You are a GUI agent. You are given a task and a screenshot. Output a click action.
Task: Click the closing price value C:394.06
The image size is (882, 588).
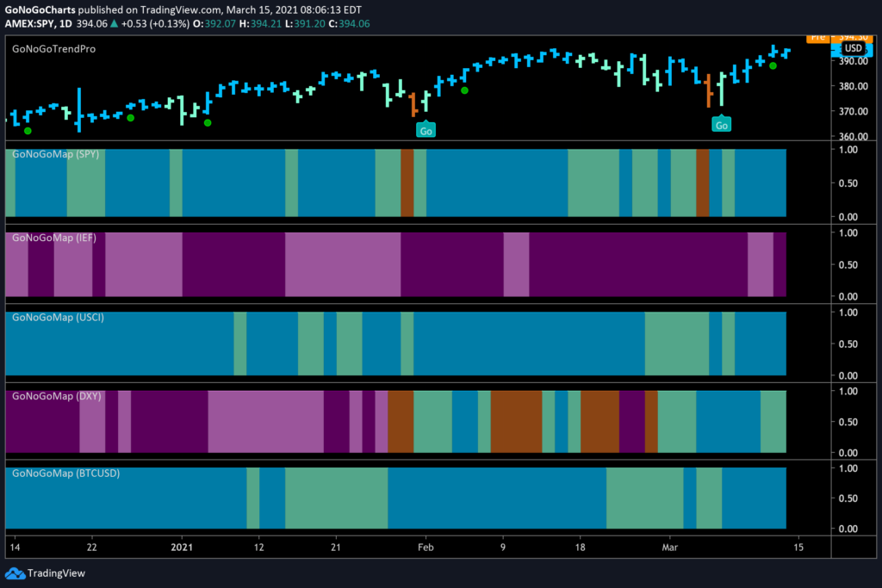(x=349, y=23)
